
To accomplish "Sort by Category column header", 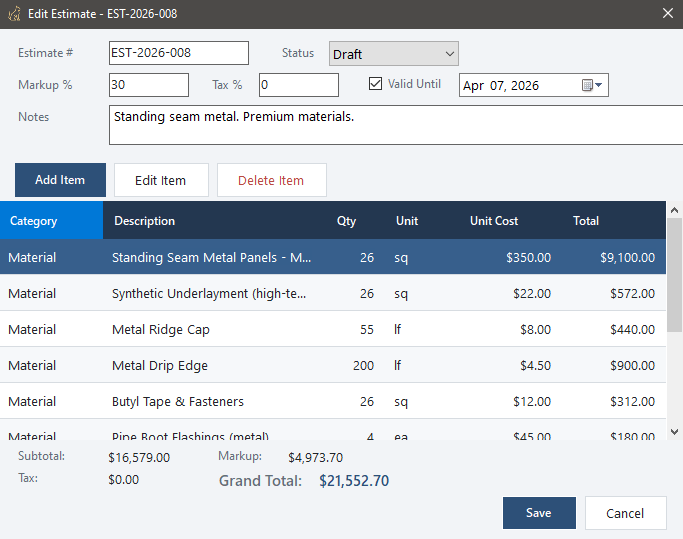I will pyautogui.click(x=51, y=221).
